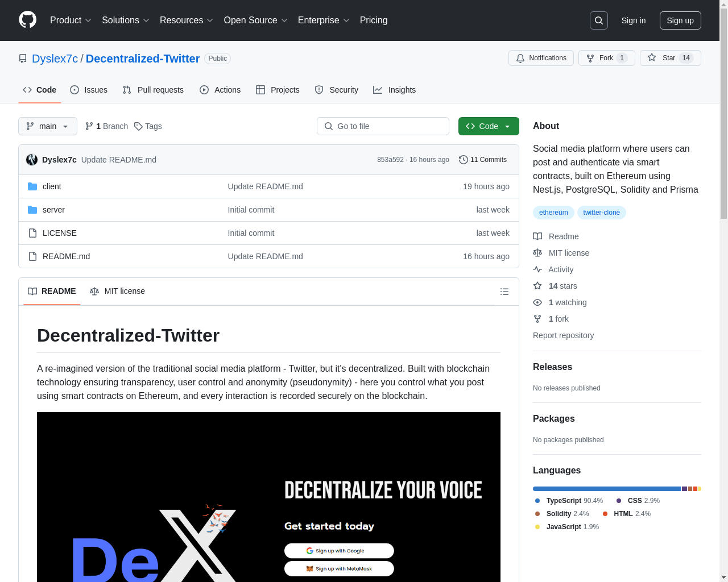Open README outline list icon
Image resolution: width=728 pixels, height=582 pixels.
504,292
